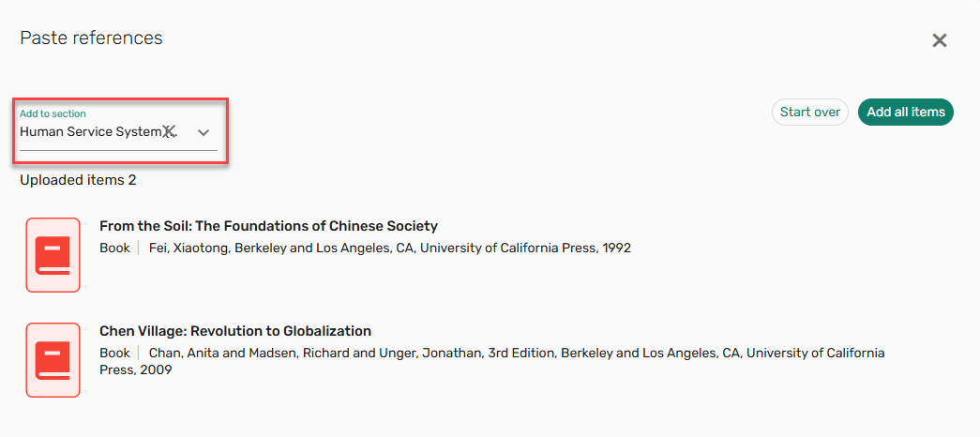
Task: Select the Book type label under From the Soil
Action: (114, 249)
